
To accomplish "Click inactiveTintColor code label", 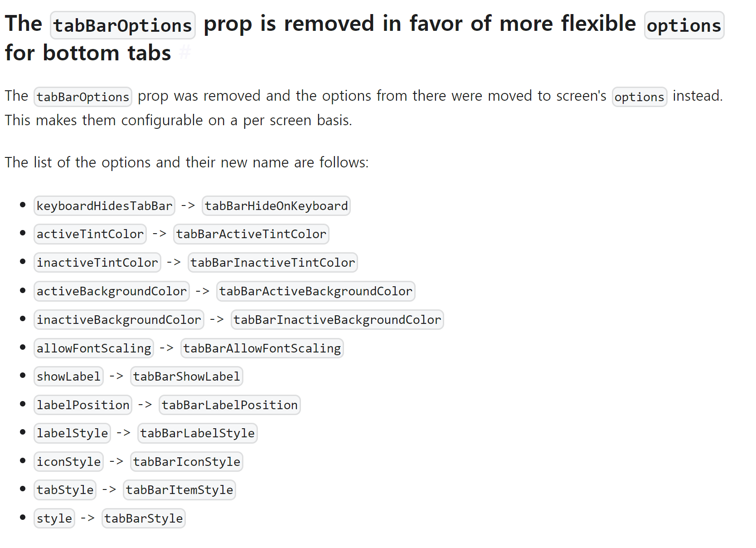I will coord(97,263).
